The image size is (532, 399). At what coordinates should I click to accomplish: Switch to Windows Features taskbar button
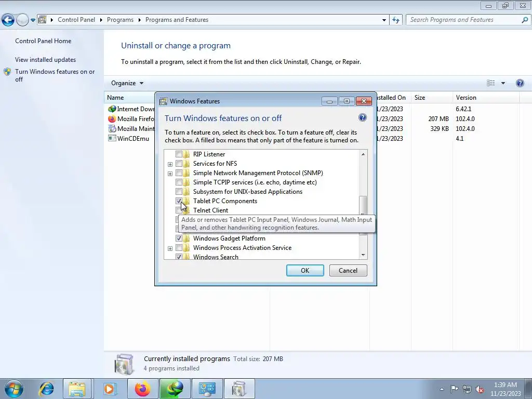point(239,389)
